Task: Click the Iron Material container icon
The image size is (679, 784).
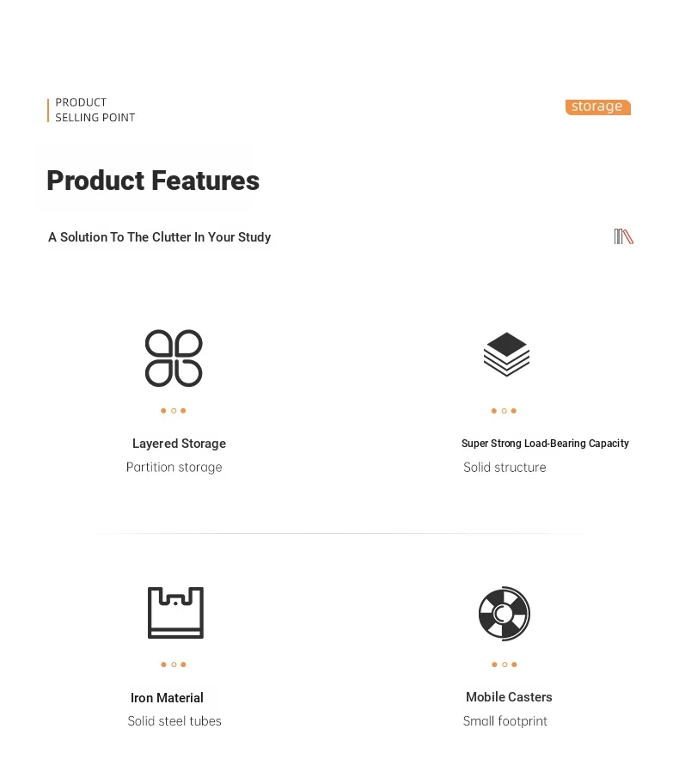Action: tap(175, 612)
